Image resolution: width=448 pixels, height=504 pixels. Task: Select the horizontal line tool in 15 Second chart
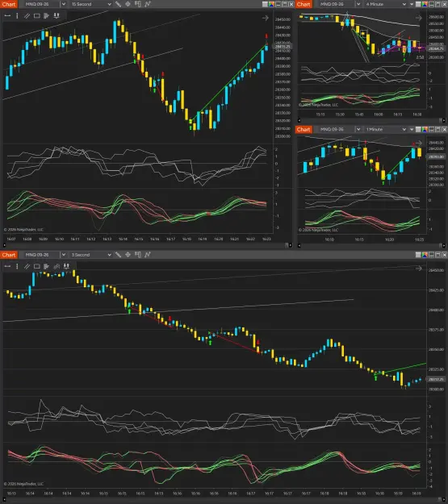click(7, 15)
